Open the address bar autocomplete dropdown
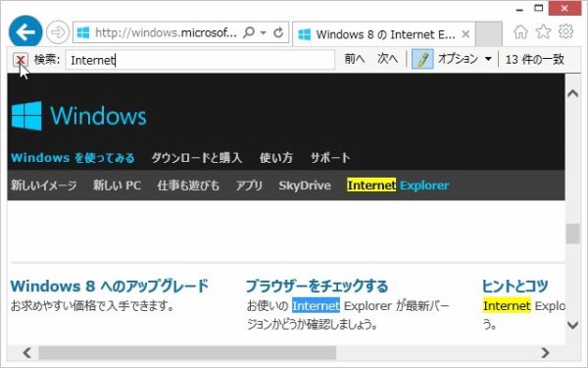The height and width of the screenshot is (368, 588). 264,32
